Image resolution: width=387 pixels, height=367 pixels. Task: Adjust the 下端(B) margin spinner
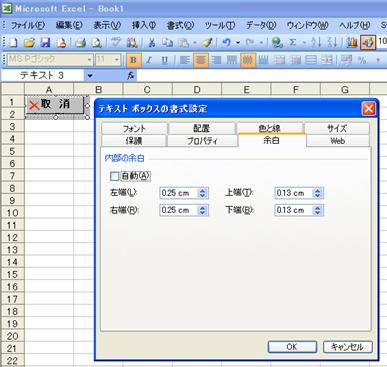[318, 210]
